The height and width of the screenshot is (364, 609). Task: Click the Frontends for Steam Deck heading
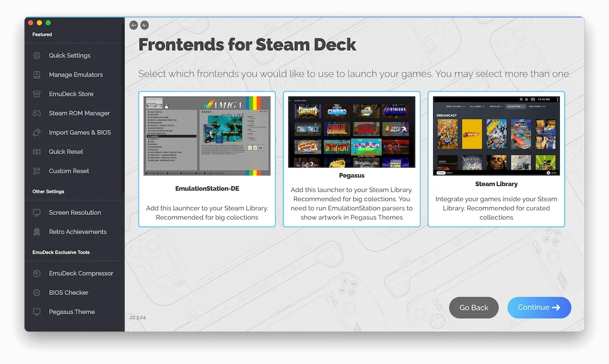[247, 45]
